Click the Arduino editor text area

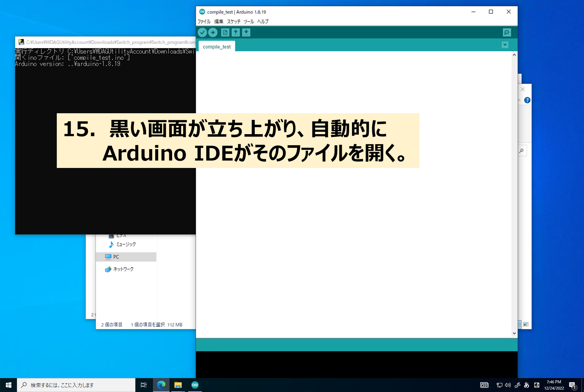click(x=354, y=194)
